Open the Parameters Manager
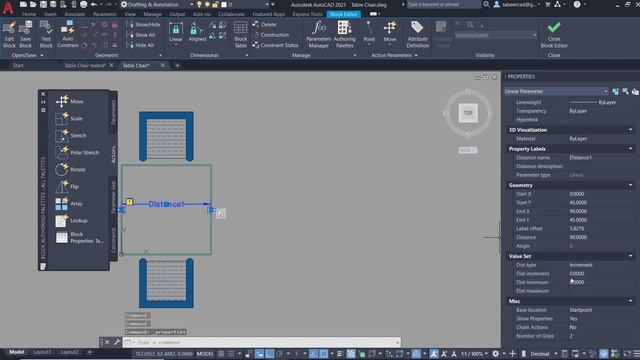The width and height of the screenshot is (640, 360). [x=318, y=35]
